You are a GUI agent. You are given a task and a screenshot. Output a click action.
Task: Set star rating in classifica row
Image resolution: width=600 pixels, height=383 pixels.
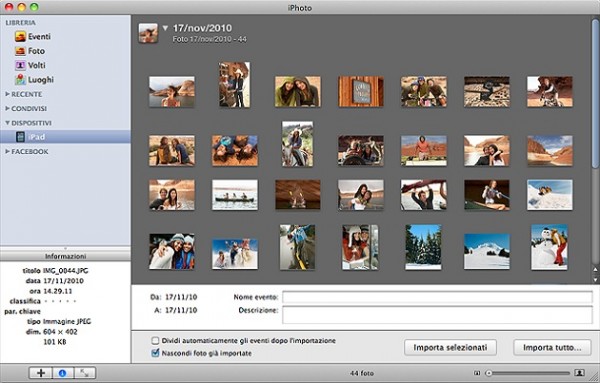click(60, 301)
